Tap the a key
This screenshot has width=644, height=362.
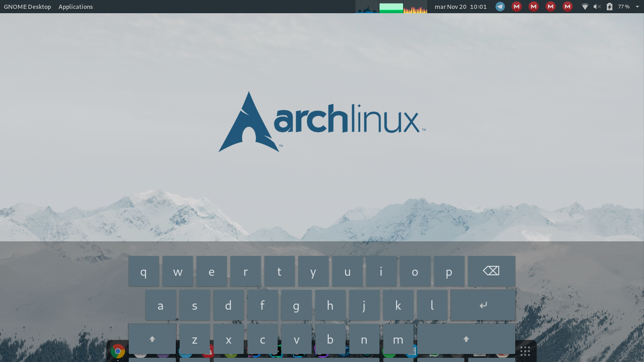coord(161,305)
